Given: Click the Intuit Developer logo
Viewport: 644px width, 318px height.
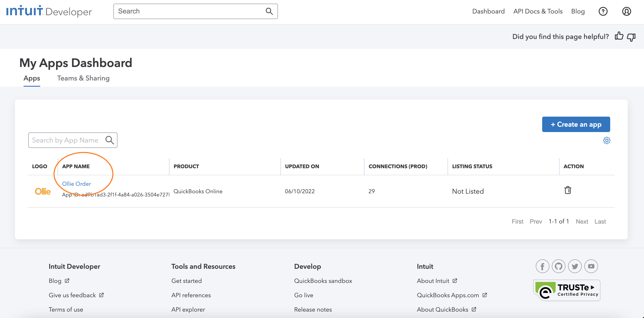Looking at the screenshot, I should (x=49, y=11).
